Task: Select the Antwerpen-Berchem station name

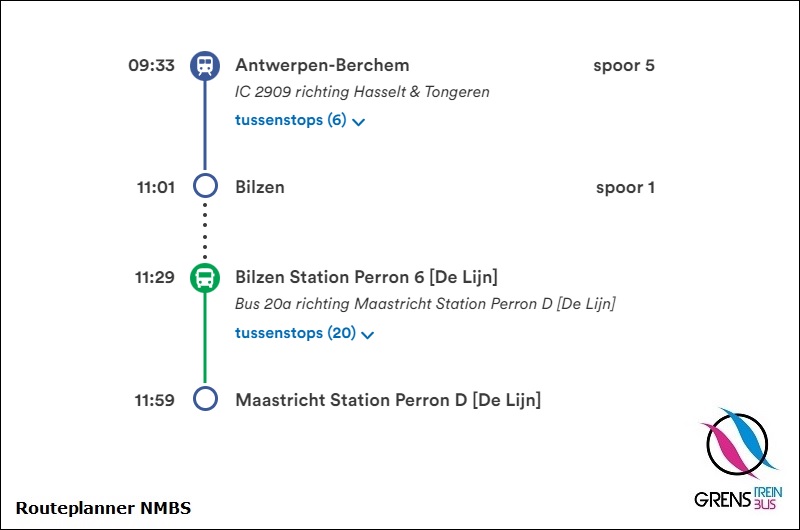Action: click(322, 65)
